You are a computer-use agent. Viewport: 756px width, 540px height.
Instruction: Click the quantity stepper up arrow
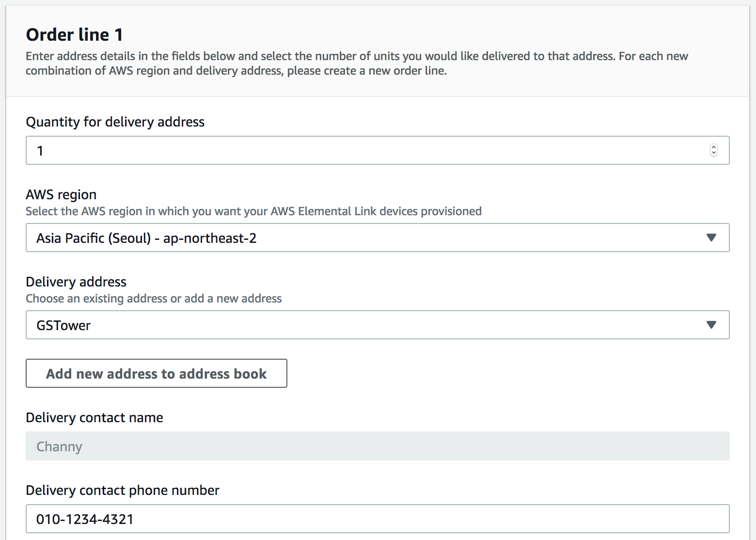coord(713,147)
